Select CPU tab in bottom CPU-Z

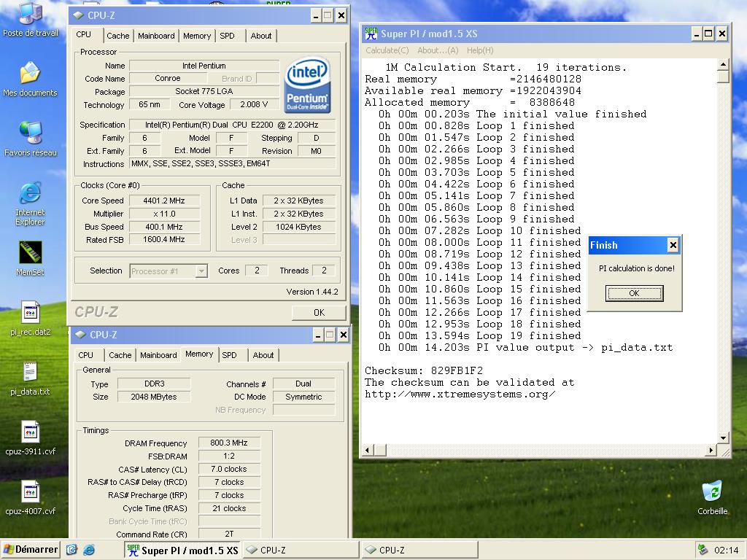[x=86, y=355]
